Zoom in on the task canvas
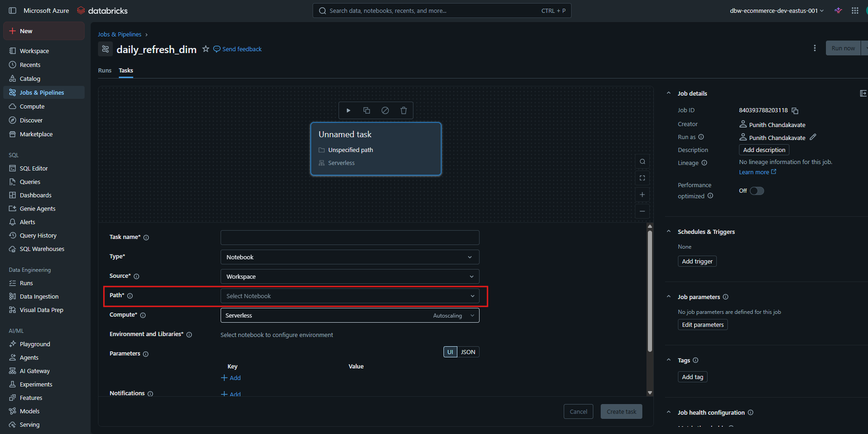 pyautogui.click(x=642, y=195)
